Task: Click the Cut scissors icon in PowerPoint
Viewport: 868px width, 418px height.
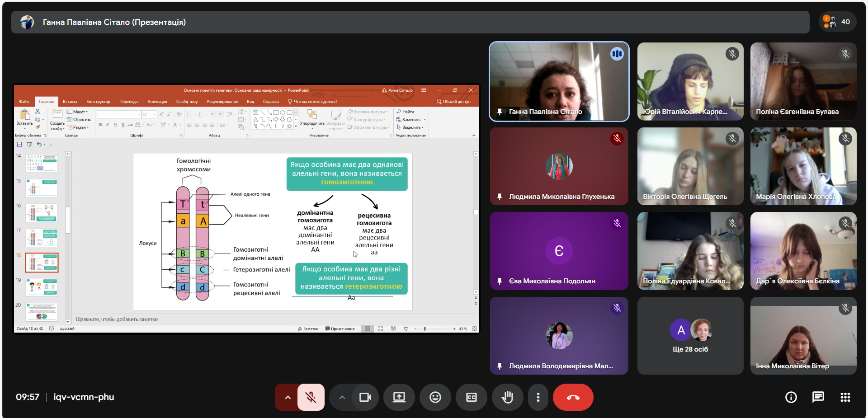Action: tap(38, 111)
